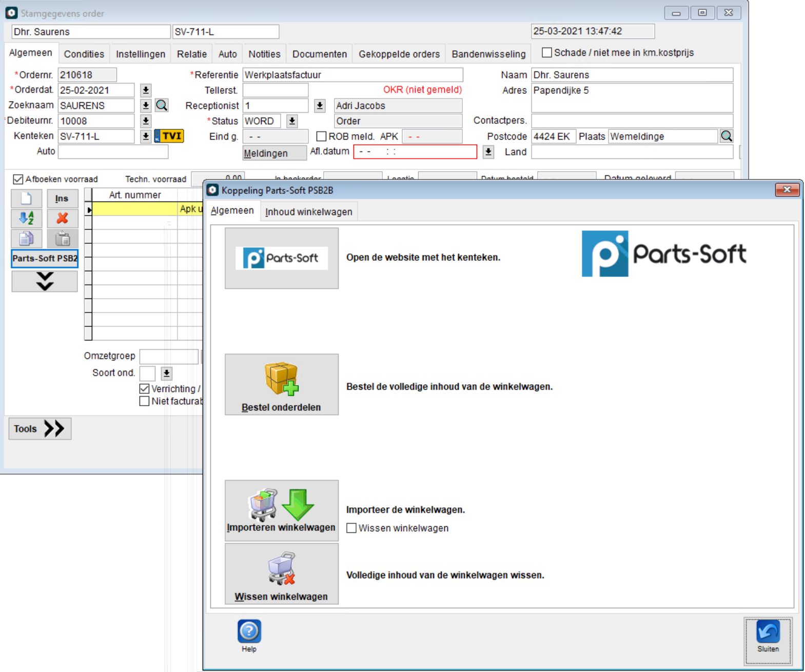Close the Koppeling Parts-Soft PSB2B dialog
Screen dimensions: 805x672
click(x=787, y=190)
